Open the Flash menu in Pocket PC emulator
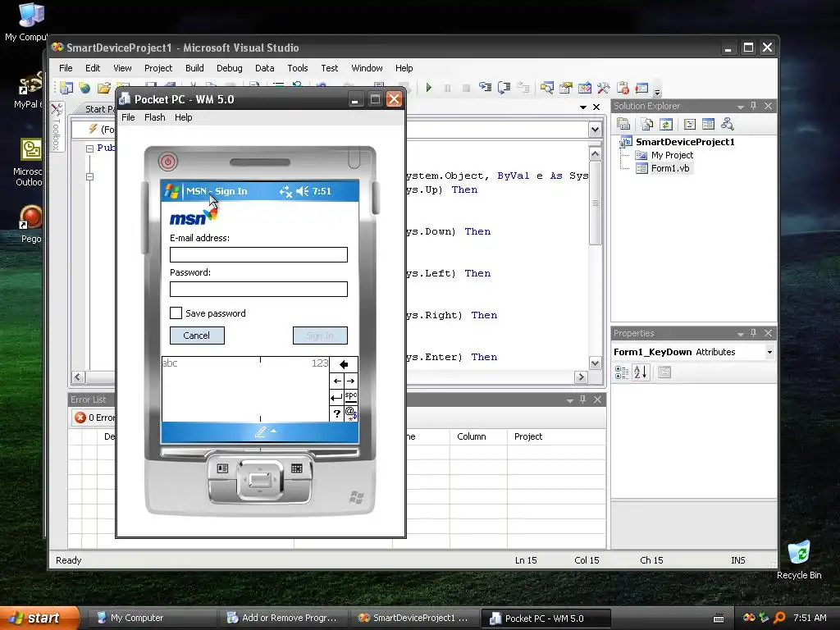The width and height of the screenshot is (840, 630). point(155,117)
